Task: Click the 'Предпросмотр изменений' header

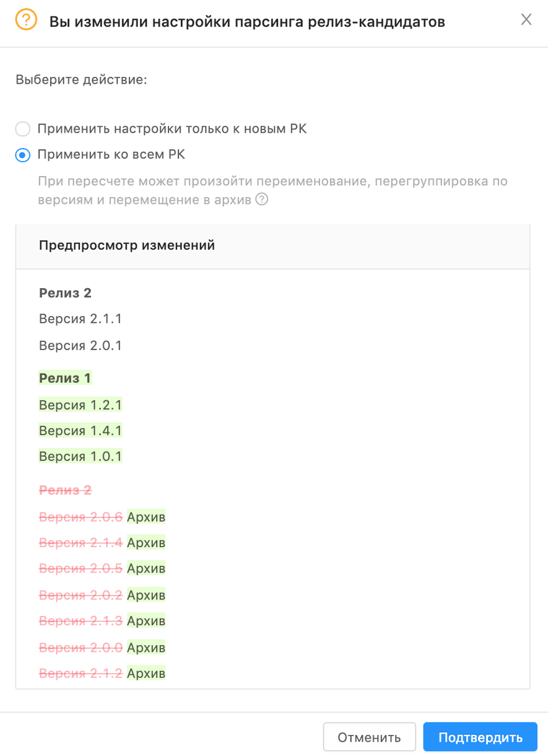Action: point(127,245)
